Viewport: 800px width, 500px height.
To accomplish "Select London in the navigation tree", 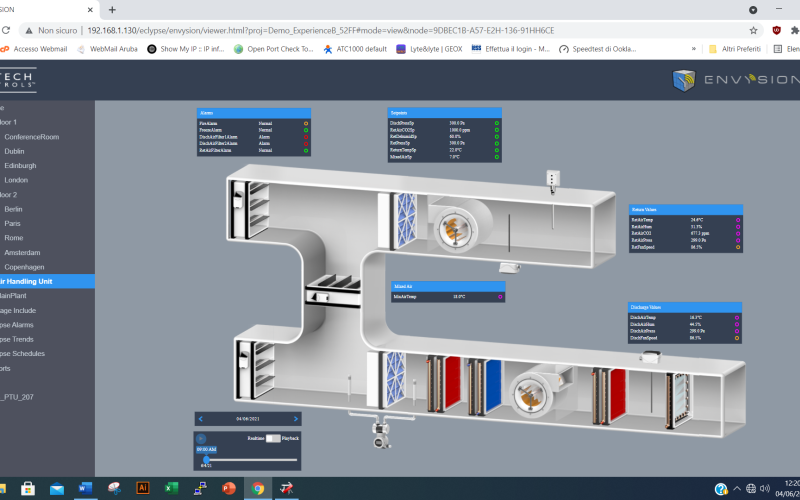I will pyautogui.click(x=16, y=180).
